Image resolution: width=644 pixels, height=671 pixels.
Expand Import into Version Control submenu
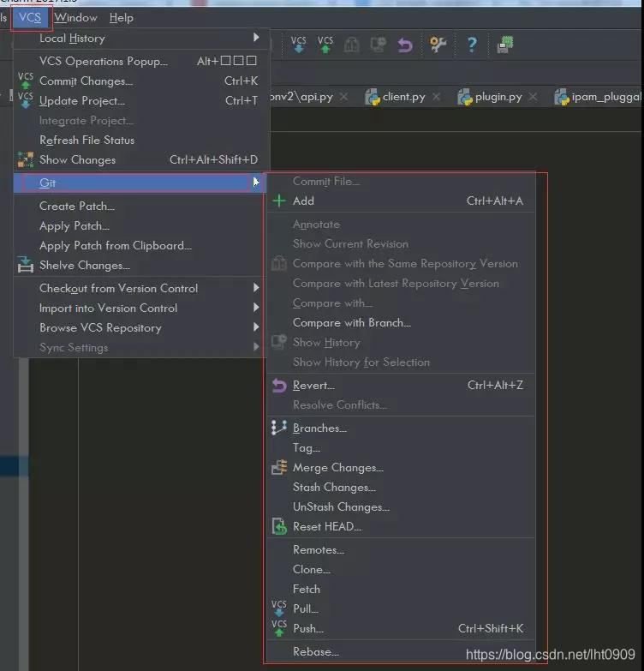click(x=139, y=308)
